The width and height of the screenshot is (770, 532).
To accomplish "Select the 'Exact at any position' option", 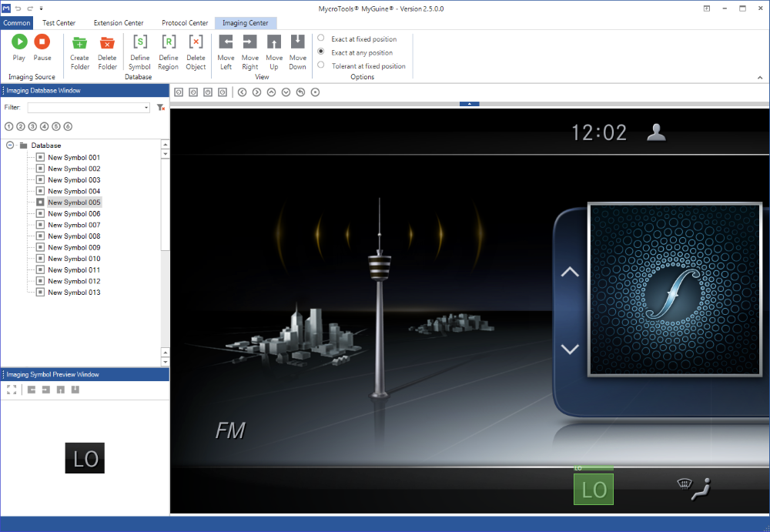I will click(321, 52).
